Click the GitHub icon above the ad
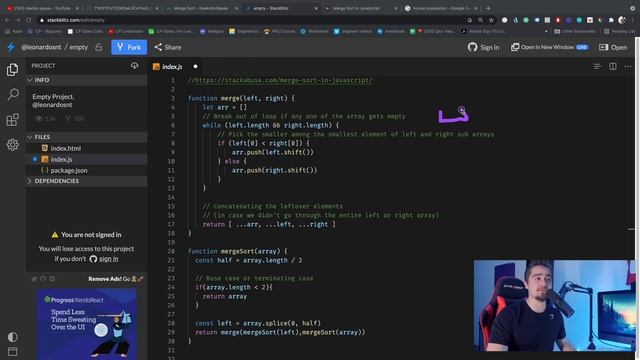Viewport: 640px width, 360px height. coord(43,279)
